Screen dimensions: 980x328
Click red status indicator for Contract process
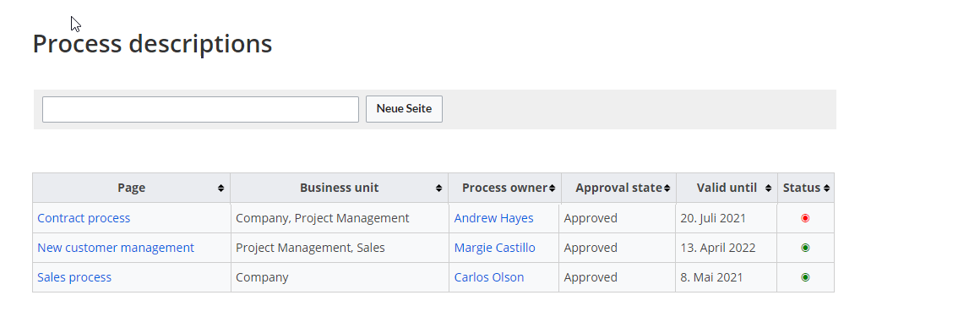(805, 218)
